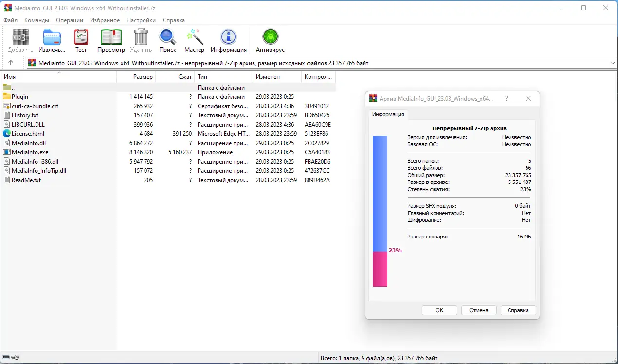This screenshot has height=364, width=618.
Task: Sort by Сжат column header
Action: point(175,77)
